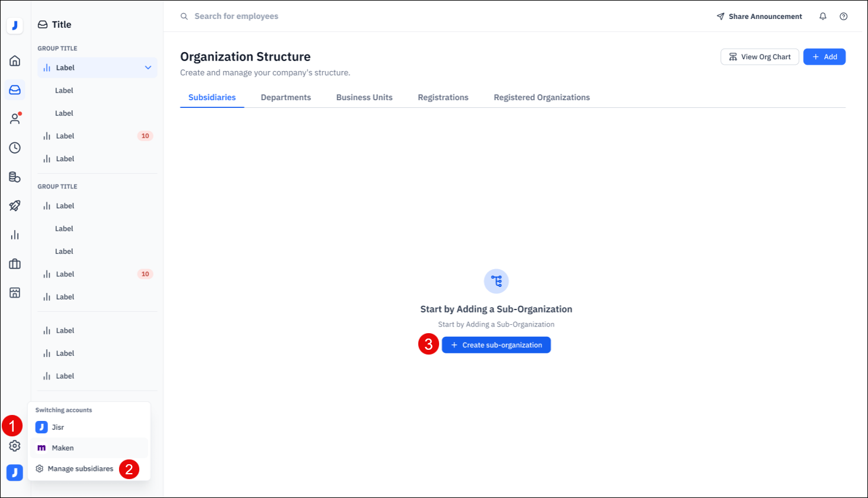Switch to the Departments tab

(286, 97)
